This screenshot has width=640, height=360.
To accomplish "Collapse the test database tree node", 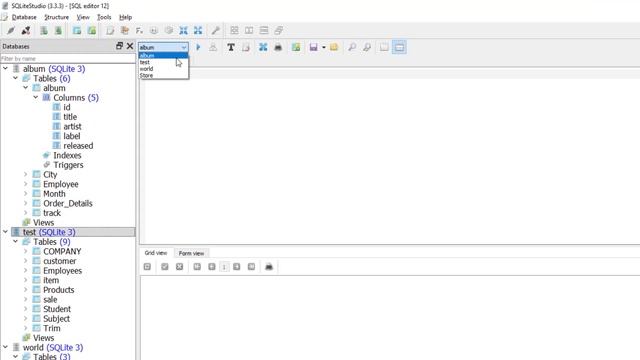I will point(5,232).
